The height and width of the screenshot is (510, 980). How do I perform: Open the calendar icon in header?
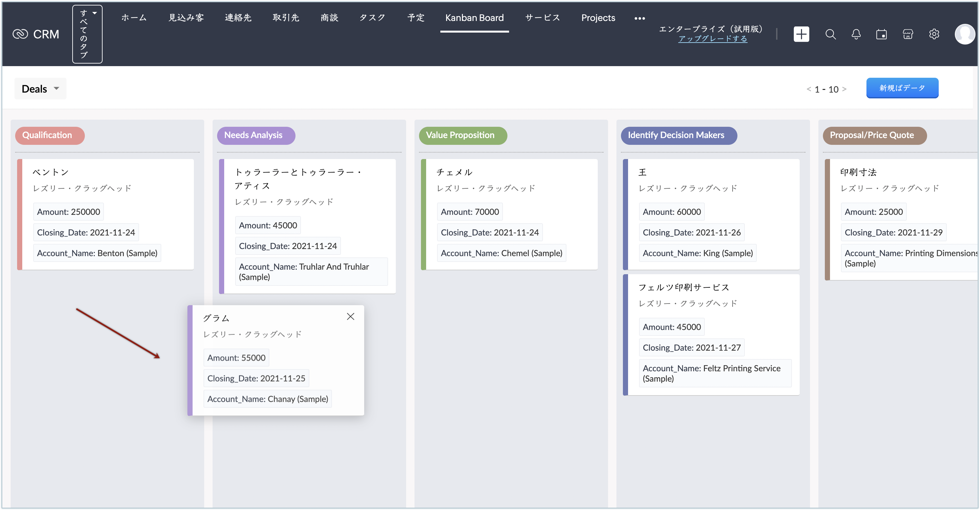coord(882,34)
